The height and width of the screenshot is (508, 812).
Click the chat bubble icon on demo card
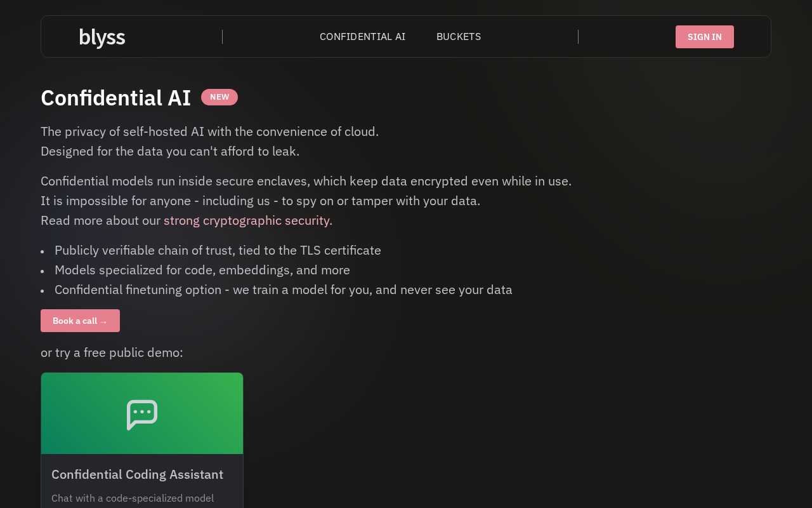click(x=142, y=415)
